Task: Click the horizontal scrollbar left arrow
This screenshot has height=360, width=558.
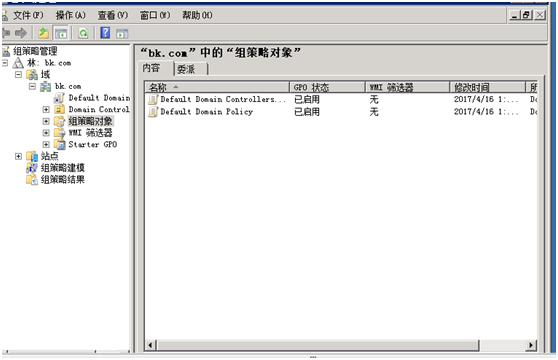Action: click(150, 345)
